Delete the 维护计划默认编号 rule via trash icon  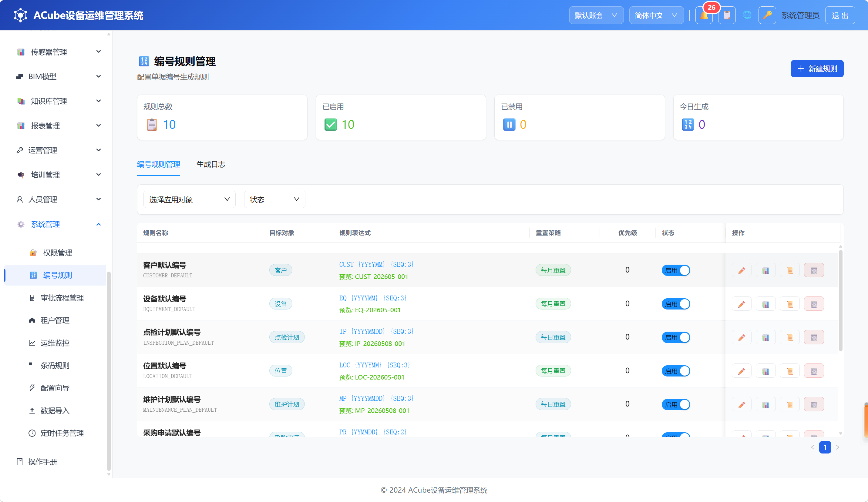pos(814,405)
